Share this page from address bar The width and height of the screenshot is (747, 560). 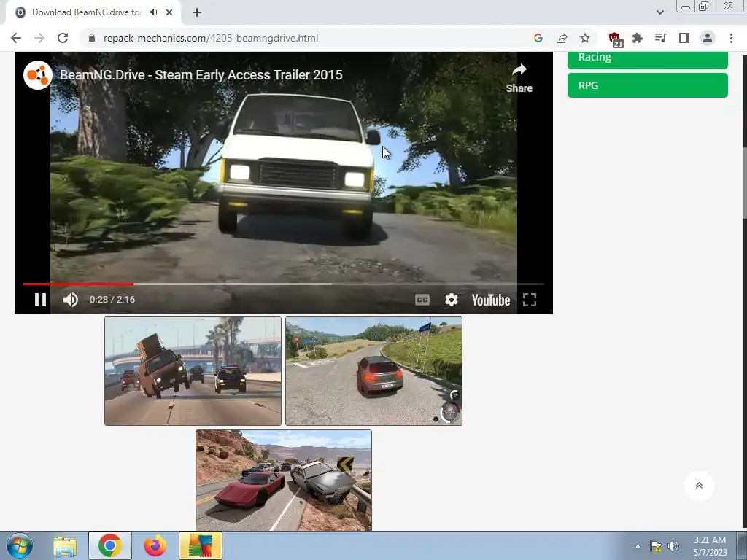pyautogui.click(x=562, y=38)
